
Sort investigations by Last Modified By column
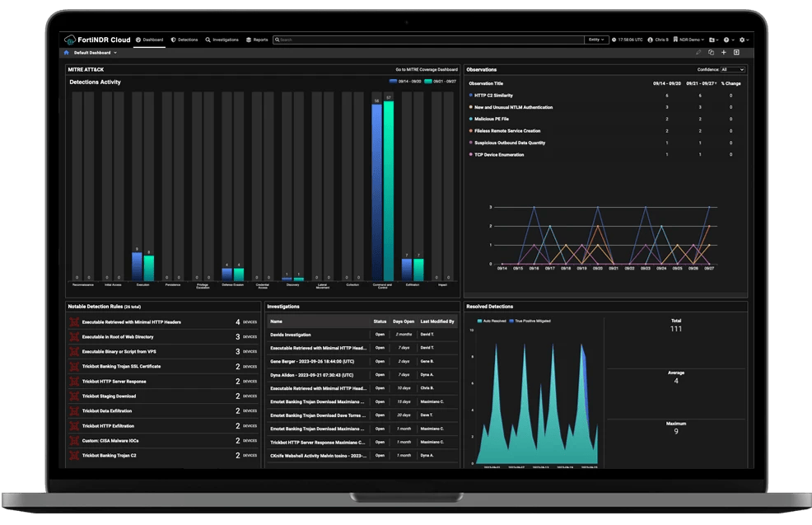pos(437,322)
